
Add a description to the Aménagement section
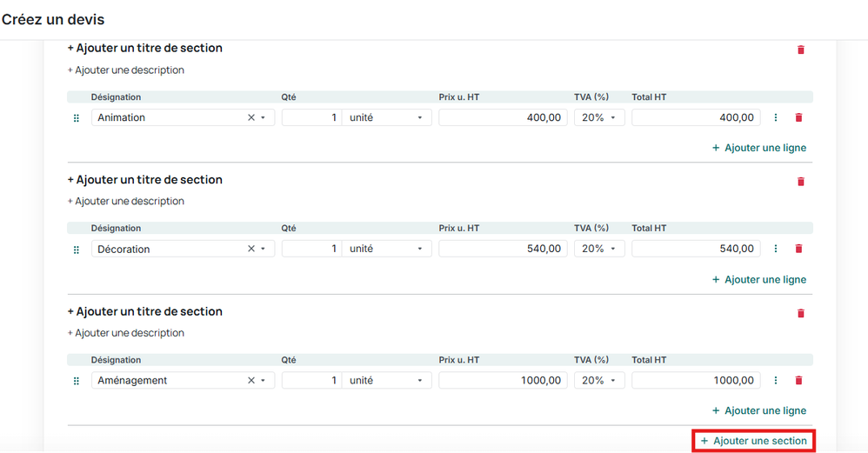coord(126,333)
